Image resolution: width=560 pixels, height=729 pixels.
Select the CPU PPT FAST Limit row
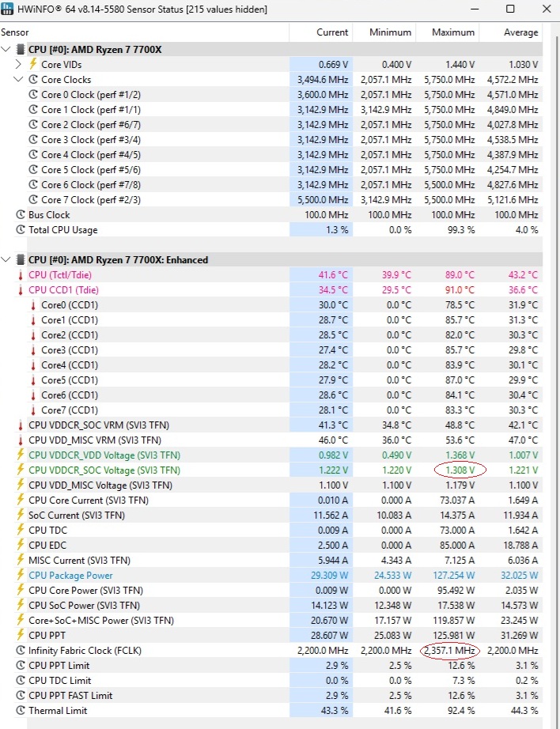click(x=70, y=696)
